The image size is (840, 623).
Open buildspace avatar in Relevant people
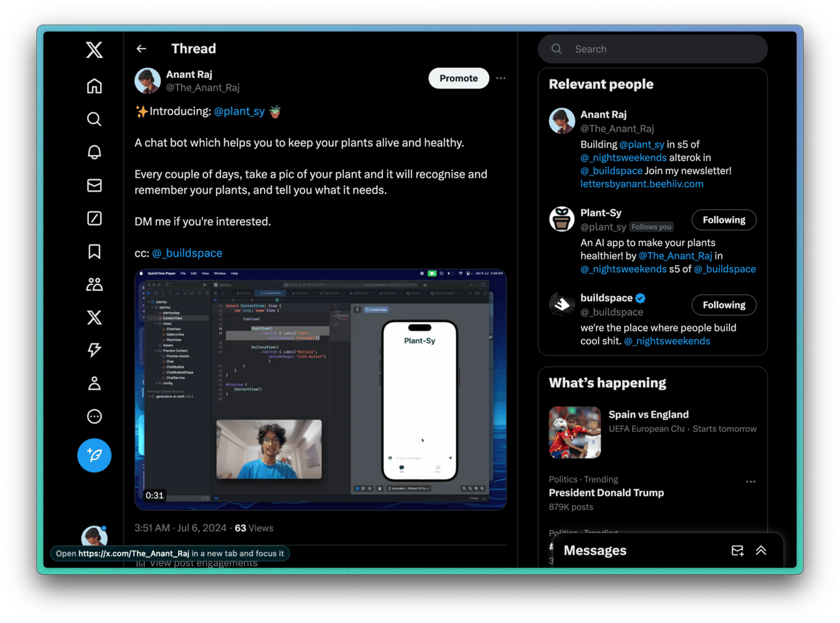point(562,304)
